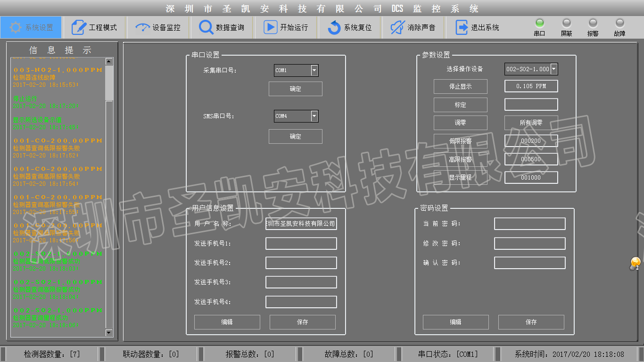Expand the 采集串口号 COM1 dropdown
Screen dimensions: 644x362
(x=314, y=71)
